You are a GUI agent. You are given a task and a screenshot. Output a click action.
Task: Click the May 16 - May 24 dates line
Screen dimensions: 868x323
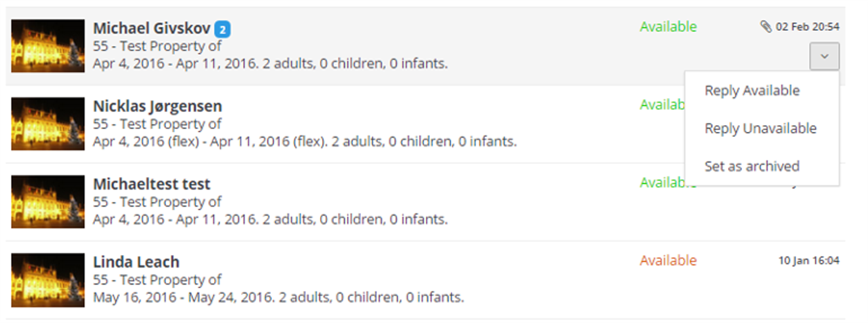[x=278, y=298]
